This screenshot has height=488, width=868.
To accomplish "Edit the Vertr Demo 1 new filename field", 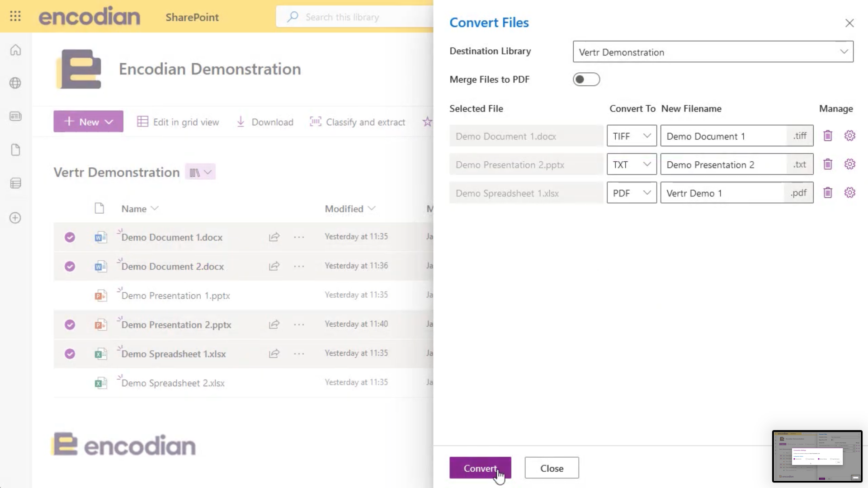I will pyautogui.click(x=722, y=192).
